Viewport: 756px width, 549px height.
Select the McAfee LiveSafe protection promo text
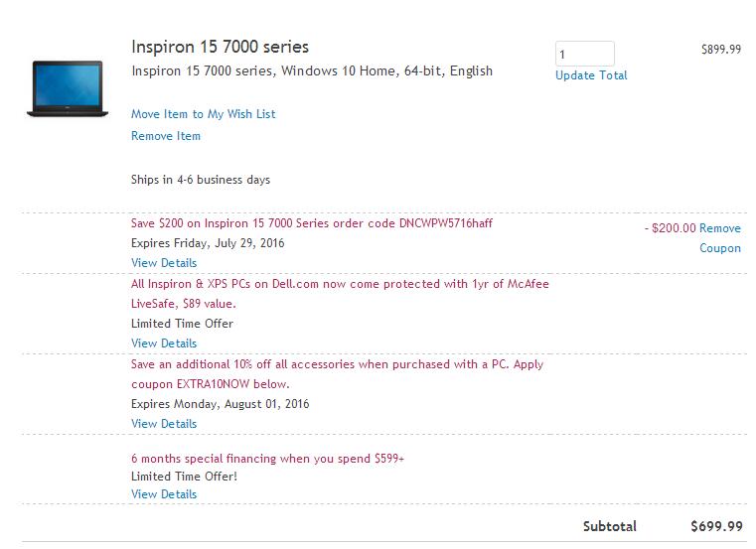(x=340, y=294)
